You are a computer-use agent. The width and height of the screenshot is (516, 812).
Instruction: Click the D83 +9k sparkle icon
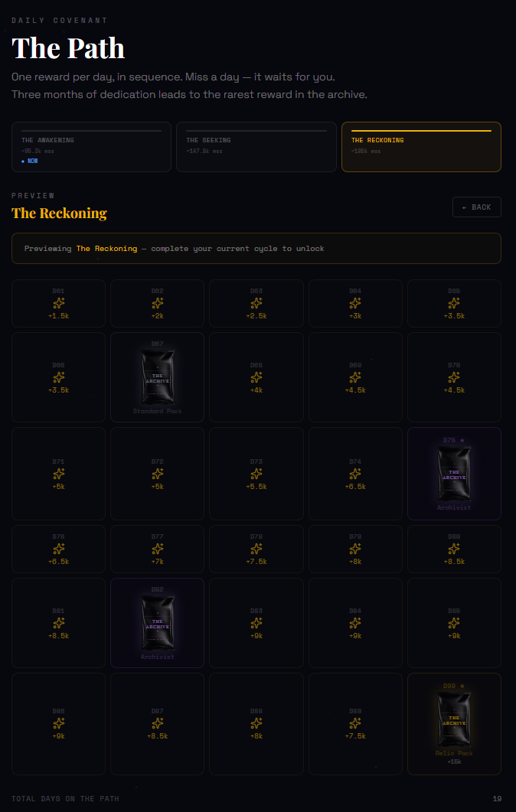pyautogui.click(x=256, y=623)
